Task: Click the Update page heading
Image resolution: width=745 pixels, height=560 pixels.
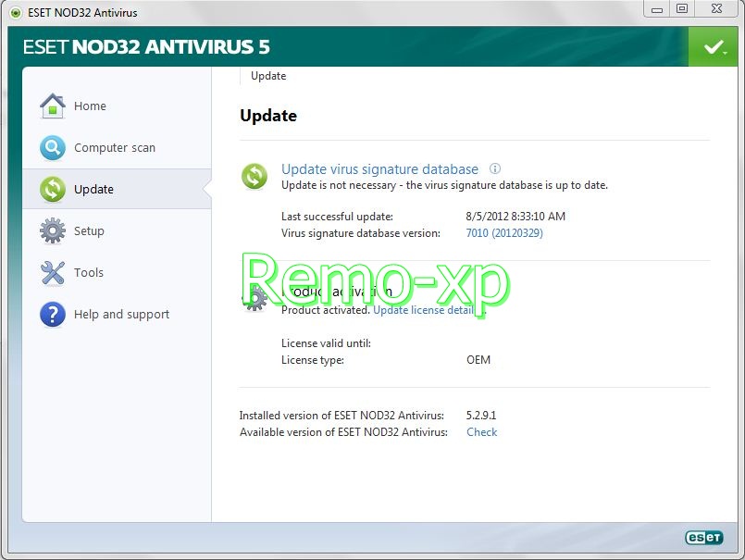Action: tap(268, 116)
